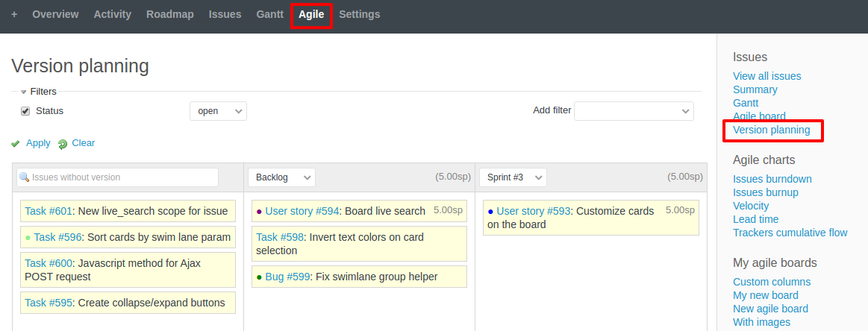Open the Backlog version dropdown
868x331 pixels.
(x=281, y=177)
